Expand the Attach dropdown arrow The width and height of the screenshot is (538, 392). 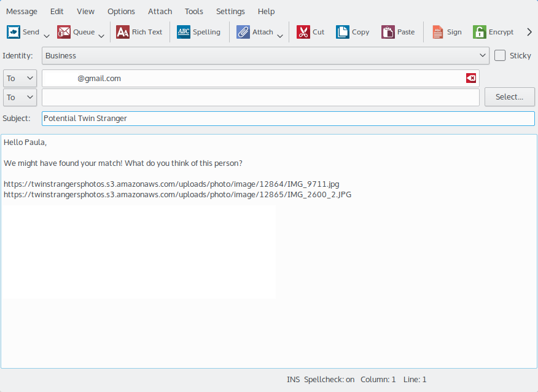pyautogui.click(x=280, y=36)
